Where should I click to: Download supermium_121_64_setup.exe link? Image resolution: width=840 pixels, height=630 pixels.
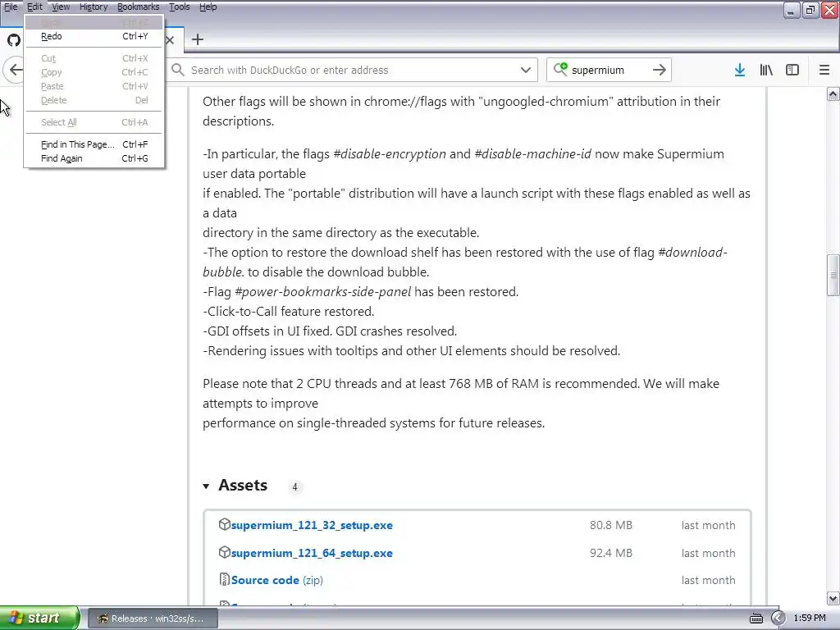tap(312, 554)
